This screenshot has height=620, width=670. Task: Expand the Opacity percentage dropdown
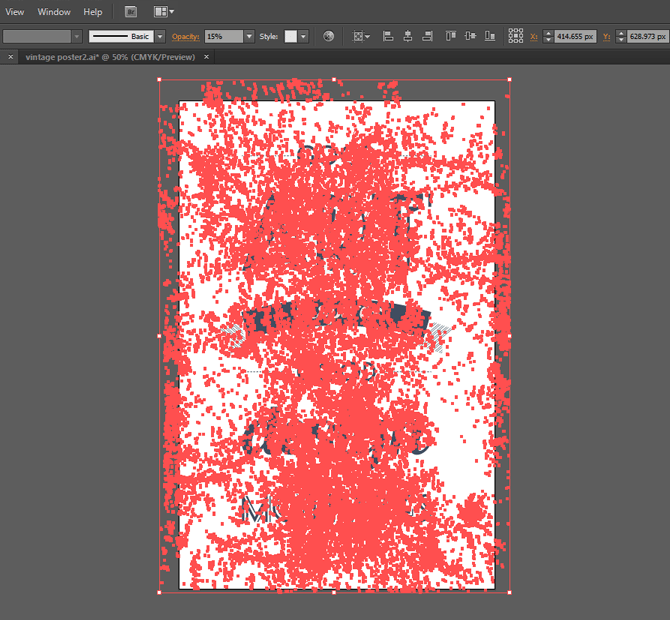(249, 36)
